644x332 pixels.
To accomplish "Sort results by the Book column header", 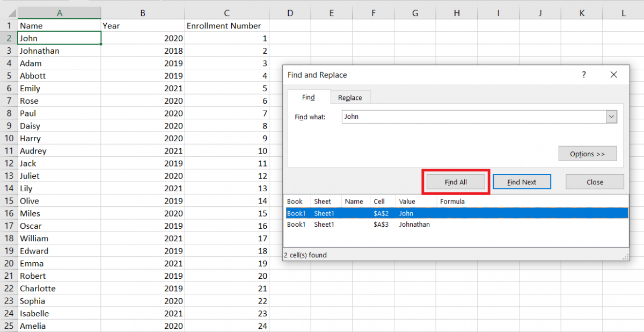I will pos(298,201).
